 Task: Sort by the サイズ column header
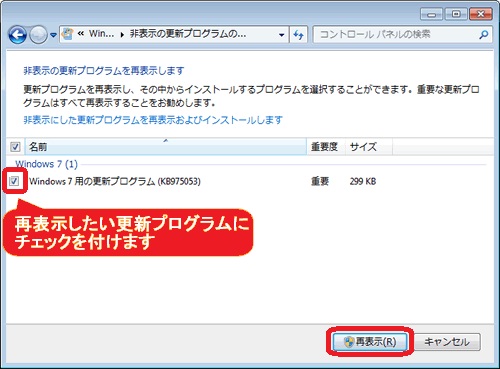(369, 147)
